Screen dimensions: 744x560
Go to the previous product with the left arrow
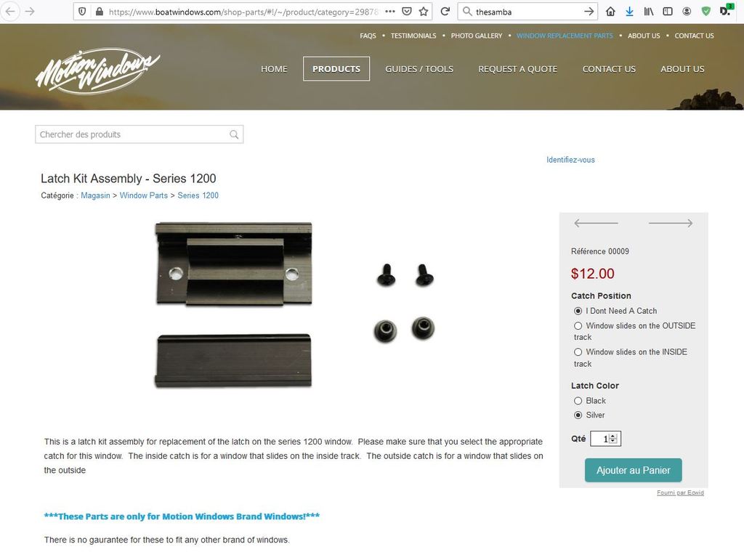point(596,223)
